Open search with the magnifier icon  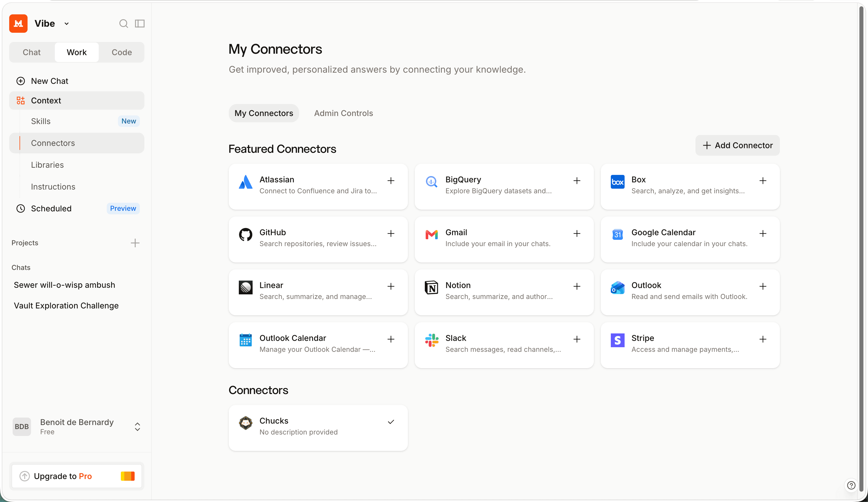[x=123, y=24]
